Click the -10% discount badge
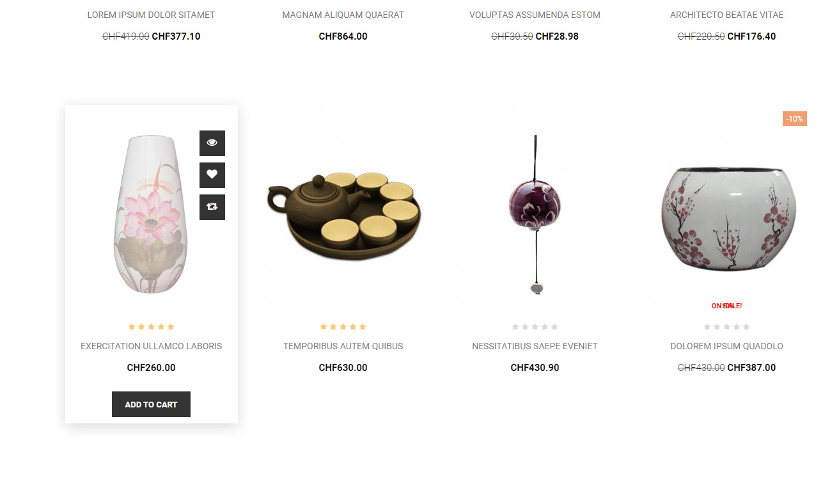Screen dimensions: 823x504 795,119
